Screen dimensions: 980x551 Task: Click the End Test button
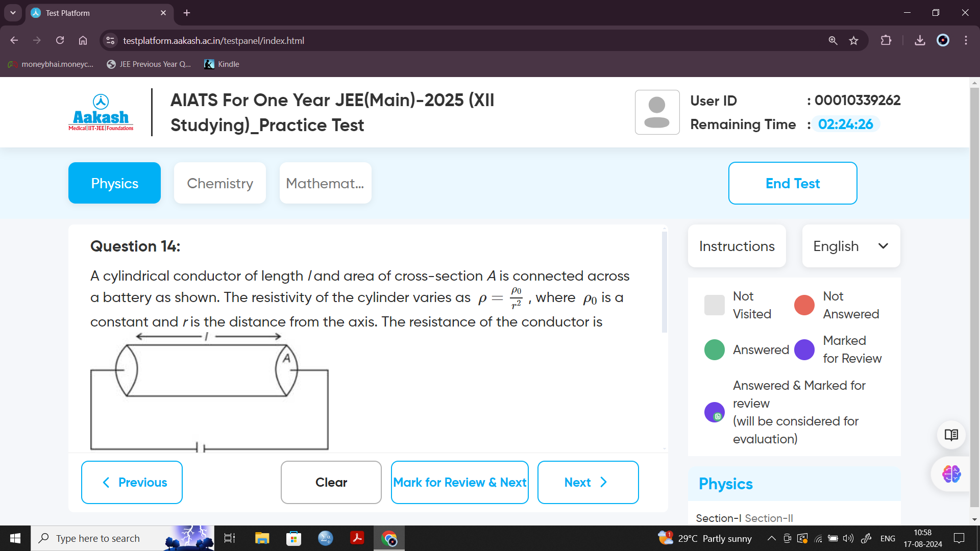792,183
